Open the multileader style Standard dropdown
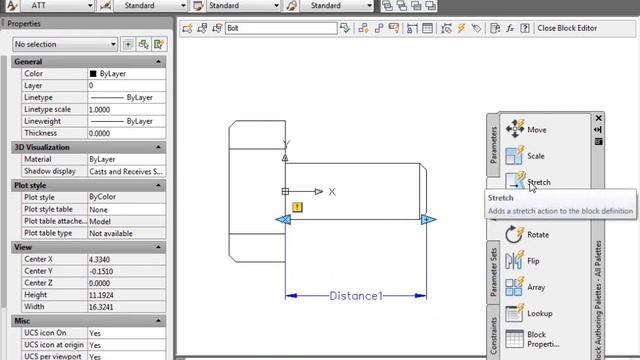 (x=369, y=6)
